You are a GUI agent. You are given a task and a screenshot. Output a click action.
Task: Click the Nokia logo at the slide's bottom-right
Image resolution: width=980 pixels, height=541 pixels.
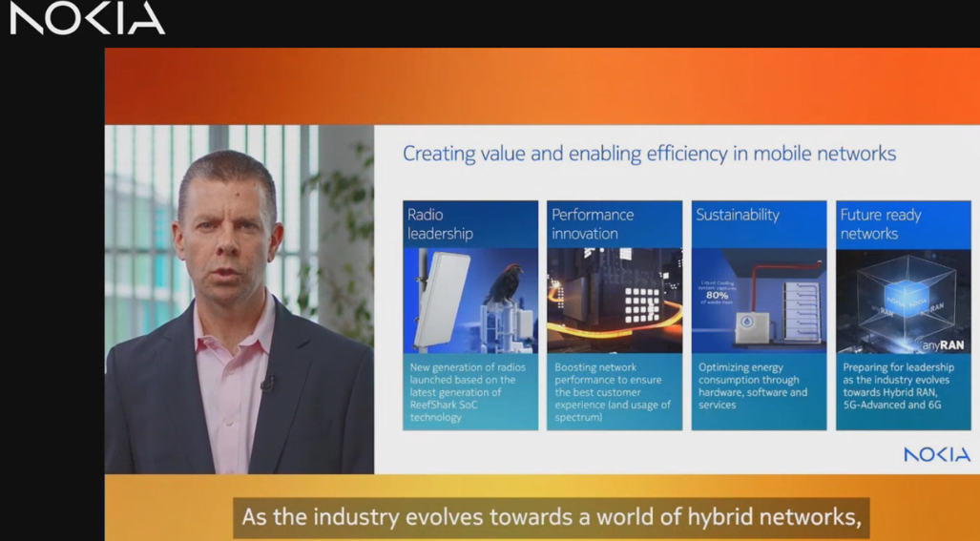tap(936, 454)
